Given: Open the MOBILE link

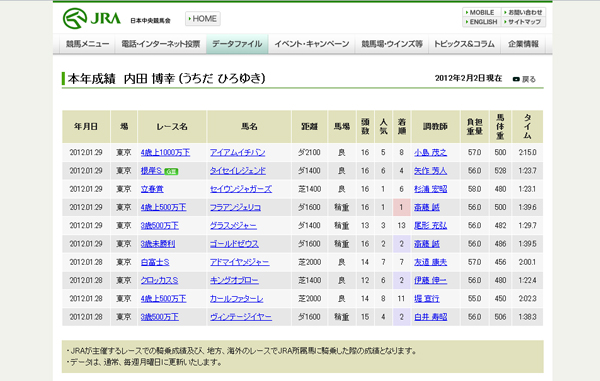Looking at the screenshot, I should (481, 13).
